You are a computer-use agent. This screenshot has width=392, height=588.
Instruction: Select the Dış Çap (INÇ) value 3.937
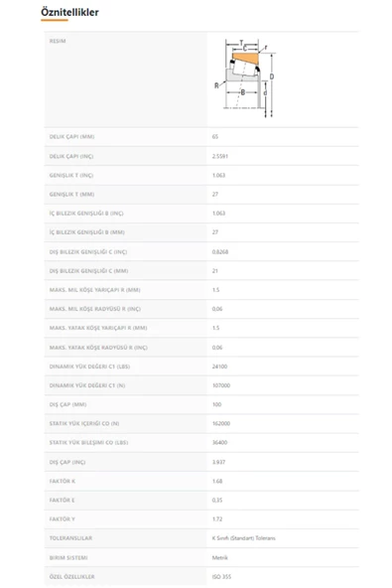coord(218,462)
